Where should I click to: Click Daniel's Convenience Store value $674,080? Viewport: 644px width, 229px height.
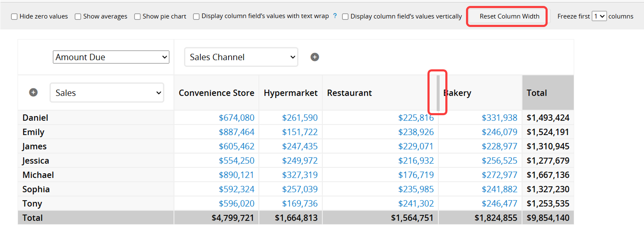pyautogui.click(x=237, y=118)
